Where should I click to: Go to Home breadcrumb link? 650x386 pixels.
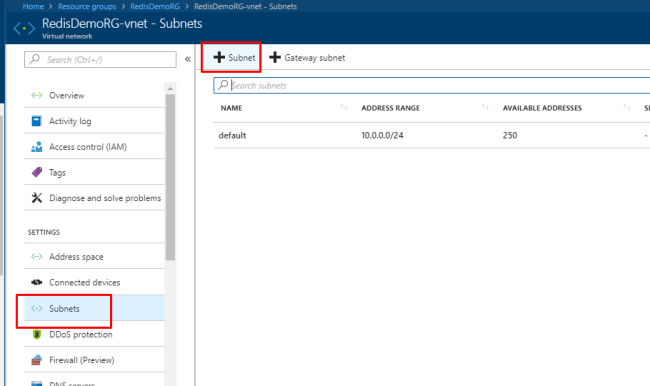pyautogui.click(x=33, y=6)
